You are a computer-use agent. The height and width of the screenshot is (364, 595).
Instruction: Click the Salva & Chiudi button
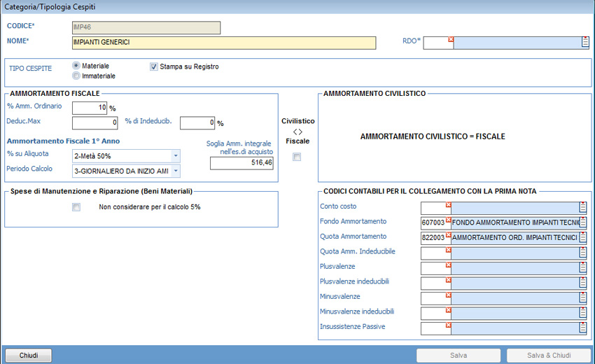[x=548, y=356]
